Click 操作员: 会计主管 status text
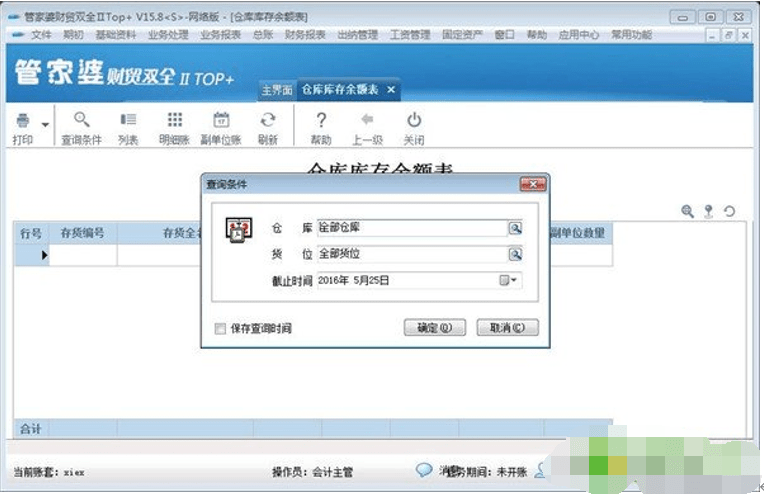764x495 pixels. (x=312, y=472)
